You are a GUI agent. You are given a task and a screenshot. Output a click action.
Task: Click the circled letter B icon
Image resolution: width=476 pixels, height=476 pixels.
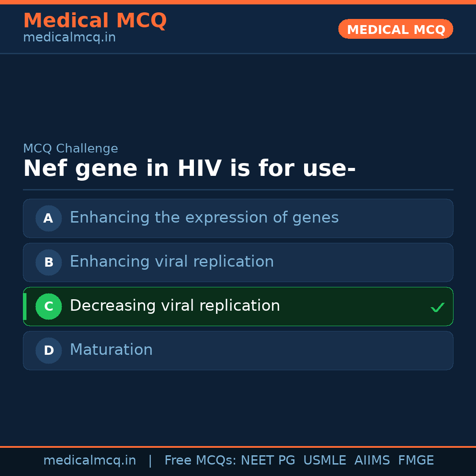click(x=48, y=262)
